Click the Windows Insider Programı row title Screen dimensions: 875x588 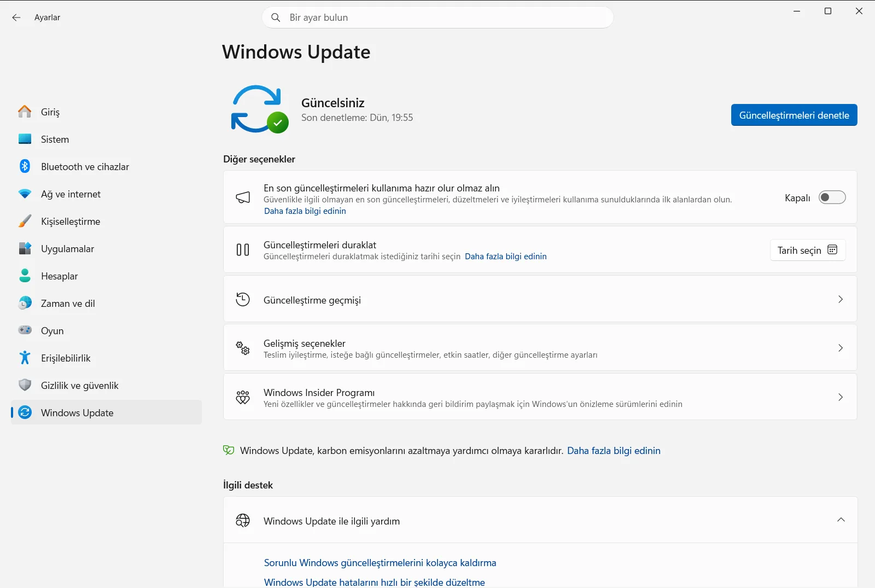[x=319, y=393]
